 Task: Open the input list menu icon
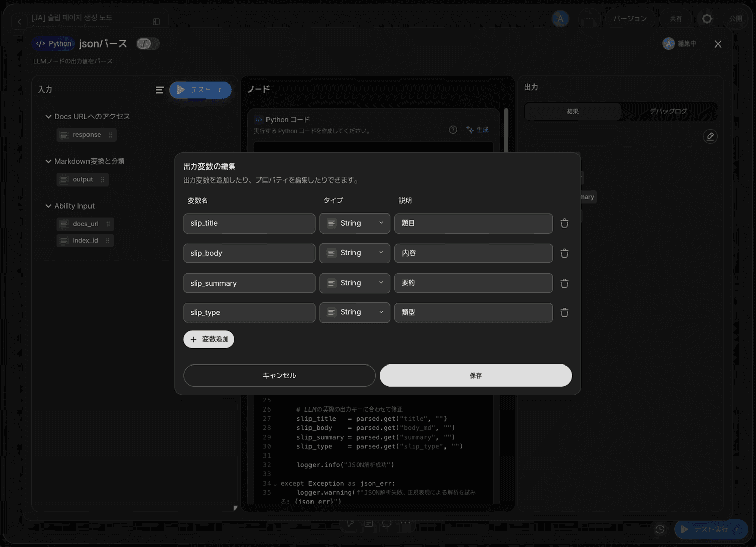(x=160, y=90)
